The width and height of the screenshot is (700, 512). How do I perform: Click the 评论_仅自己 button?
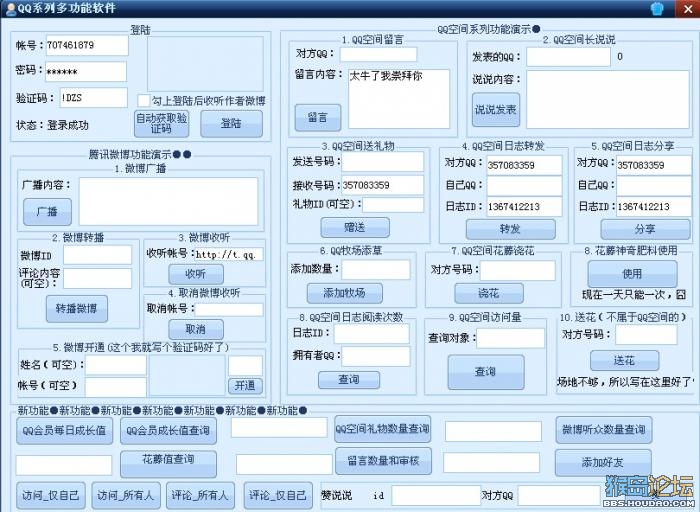point(278,495)
